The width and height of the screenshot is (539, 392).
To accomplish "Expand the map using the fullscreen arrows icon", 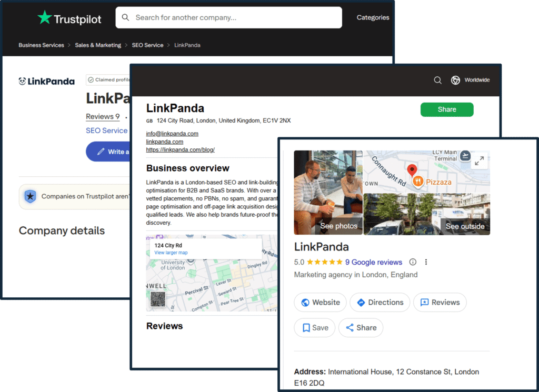I will point(480,161).
